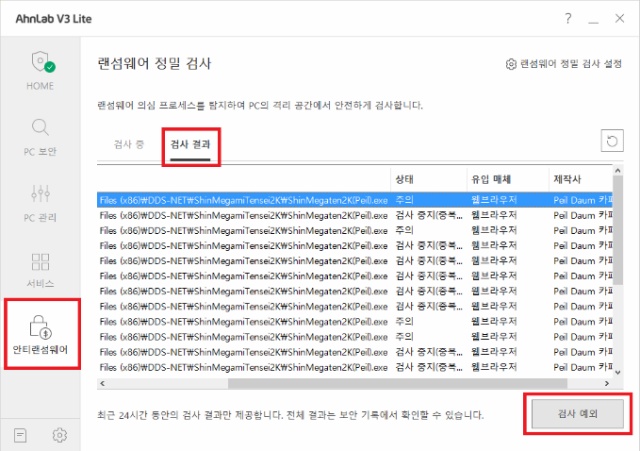Click the 제작사 column header
The width and height of the screenshot is (640, 451).
[x=580, y=179]
